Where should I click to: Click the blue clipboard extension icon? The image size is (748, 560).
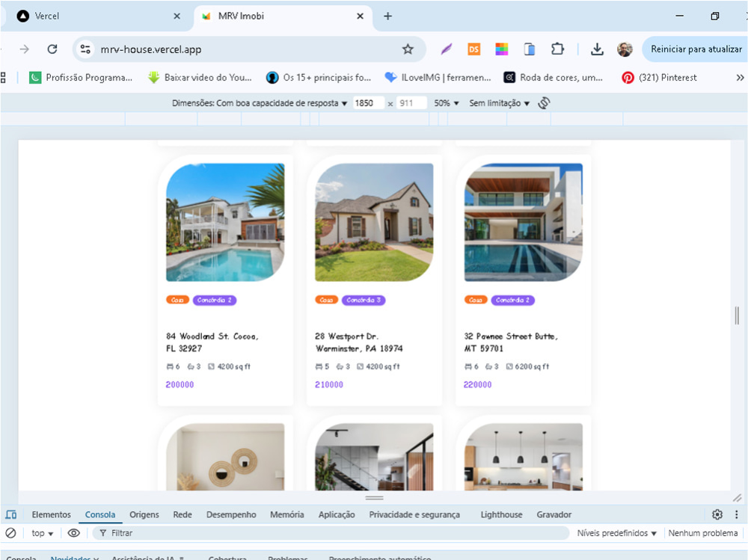point(529,49)
